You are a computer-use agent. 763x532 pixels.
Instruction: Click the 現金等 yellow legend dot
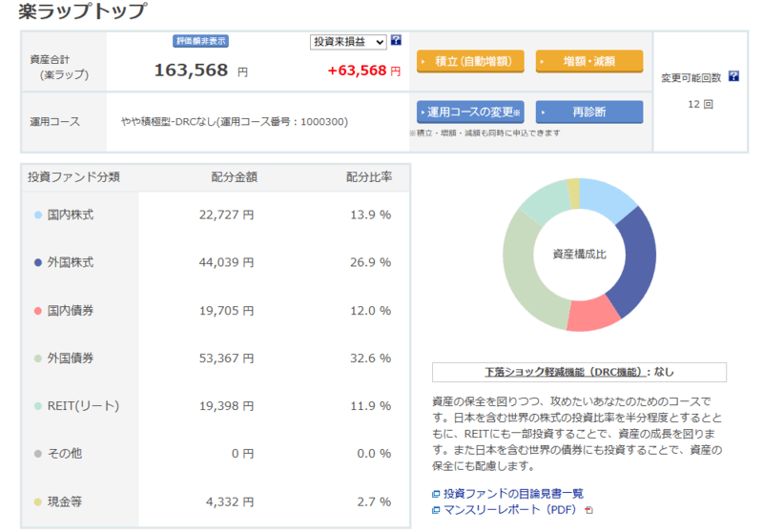pos(38,501)
